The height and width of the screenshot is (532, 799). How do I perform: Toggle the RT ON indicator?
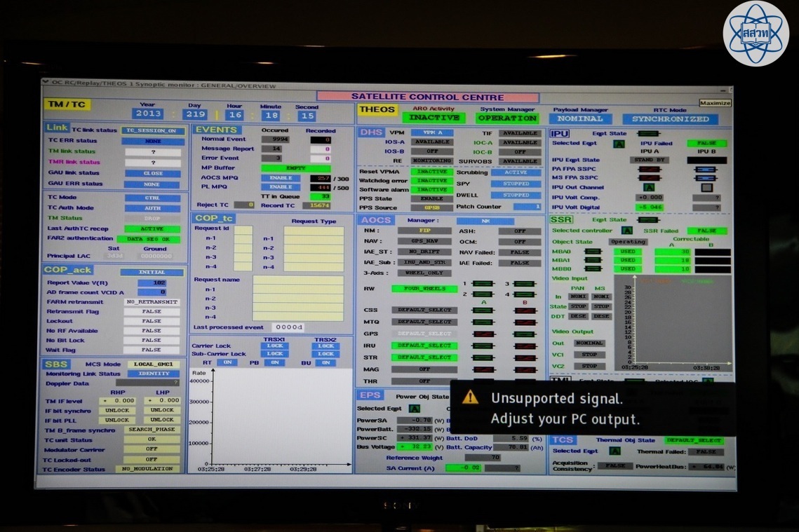(x=226, y=362)
